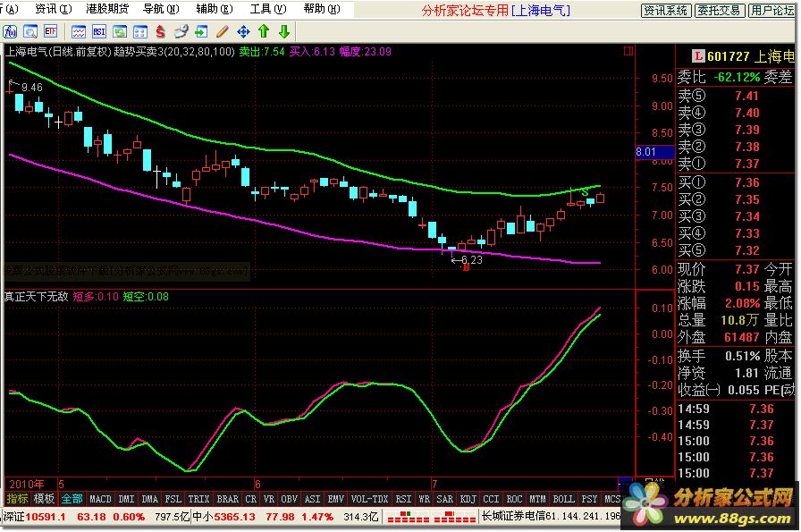
Task: Open the 导航(N) menu
Action: coord(161,9)
